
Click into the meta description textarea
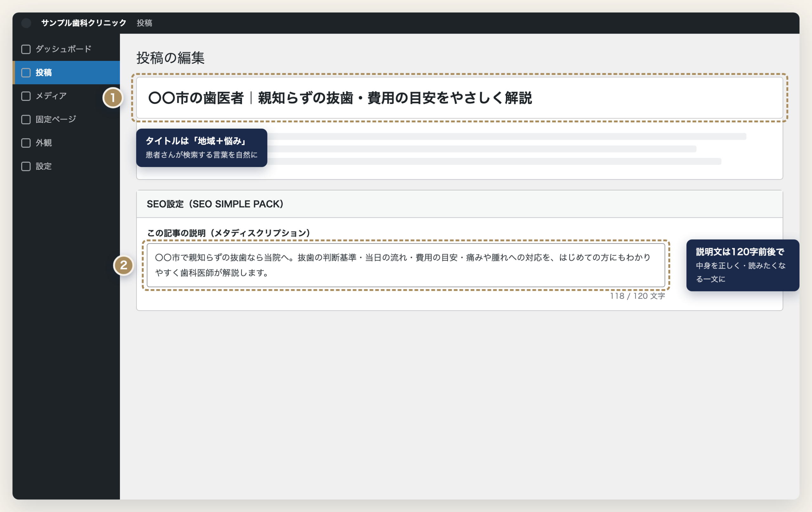(406, 265)
